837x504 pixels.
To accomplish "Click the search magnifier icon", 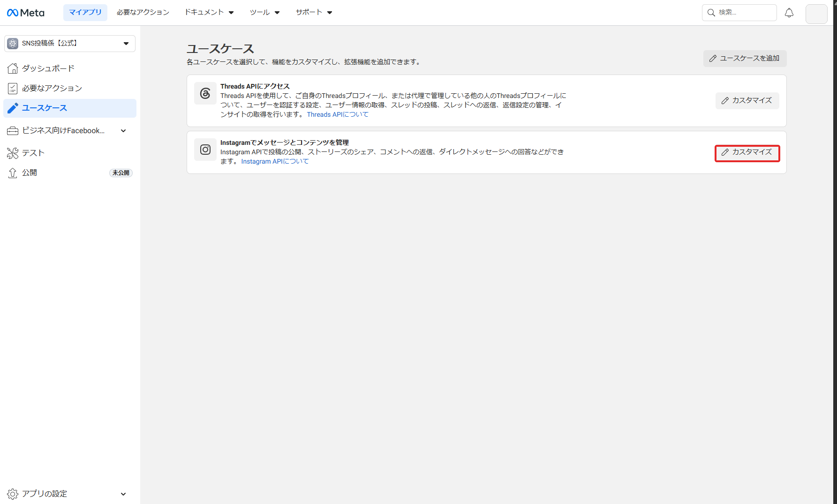I will pyautogui.click(x=711, y=13).
